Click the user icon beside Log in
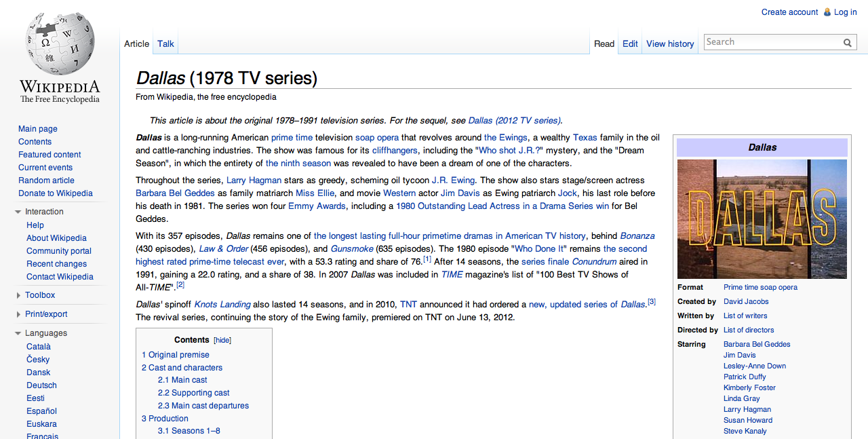 (827, 12)
